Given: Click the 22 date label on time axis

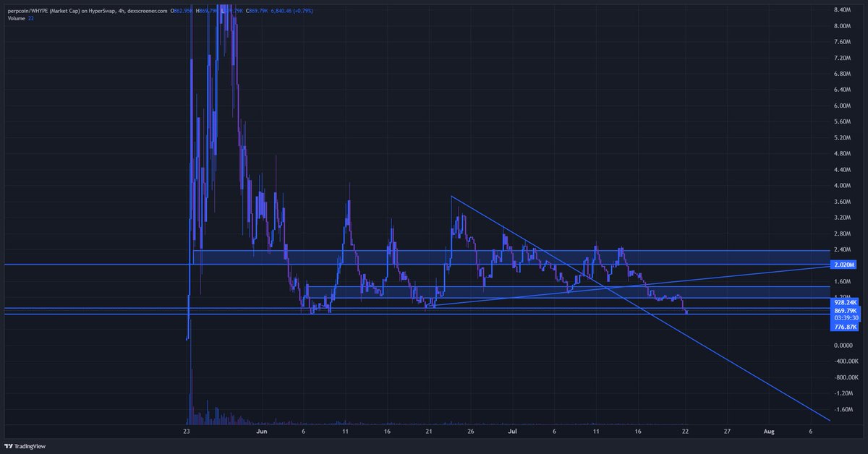Looking at the screenshot, I should click(x=685, y=431).
